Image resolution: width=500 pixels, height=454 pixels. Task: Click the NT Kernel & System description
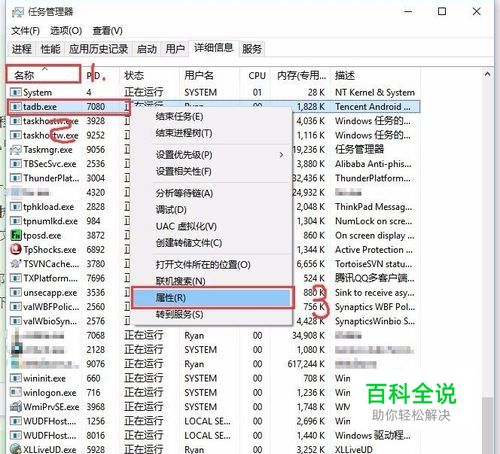click(x=375, y=92)
